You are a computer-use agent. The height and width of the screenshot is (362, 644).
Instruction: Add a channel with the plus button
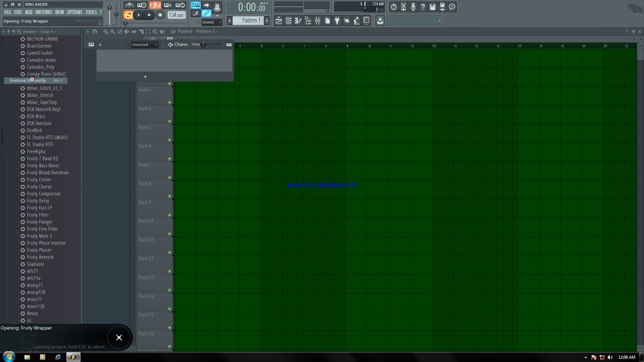click(145, 77)
